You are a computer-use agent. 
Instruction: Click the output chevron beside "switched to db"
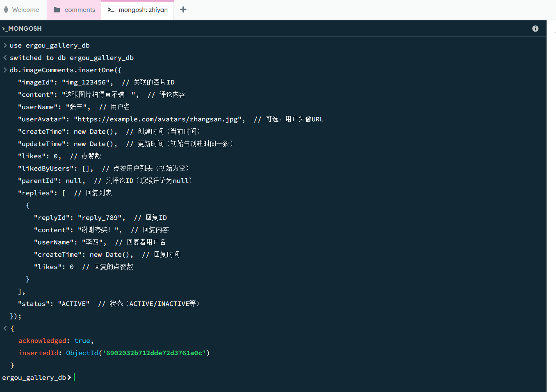5,58
